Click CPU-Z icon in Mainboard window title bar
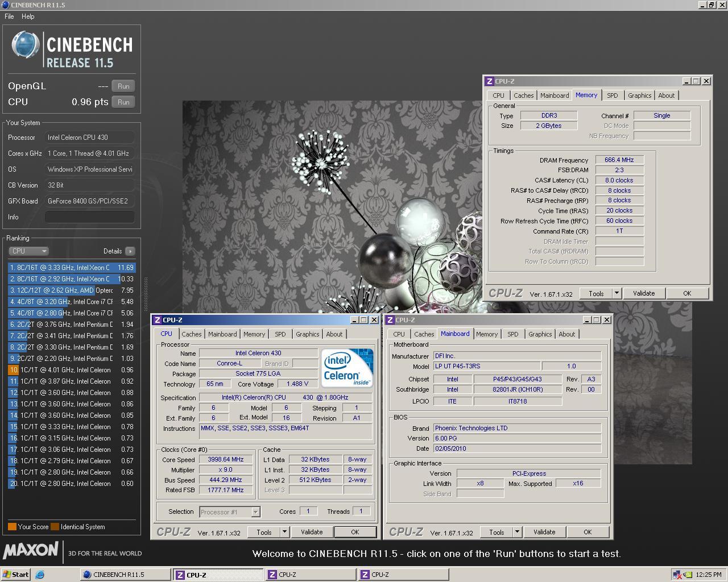The width and height of the screenshot is (728, 582). [x=390, y=320]
